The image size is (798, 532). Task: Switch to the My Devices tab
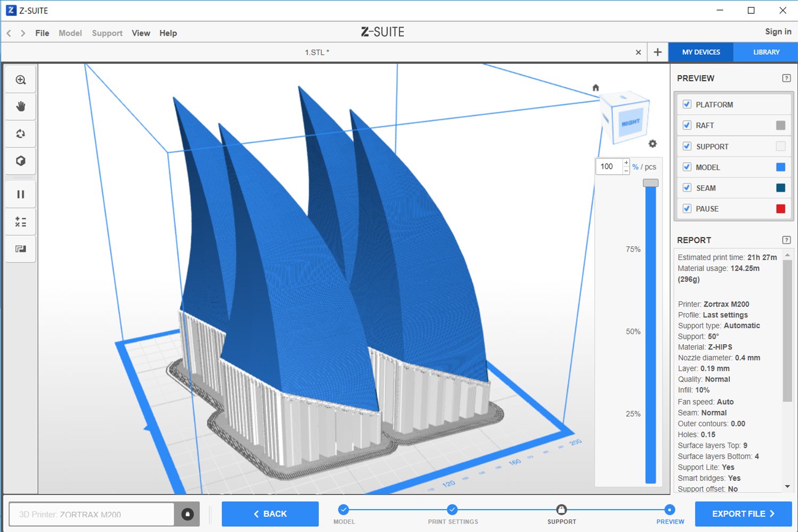[x=701, y=52]
